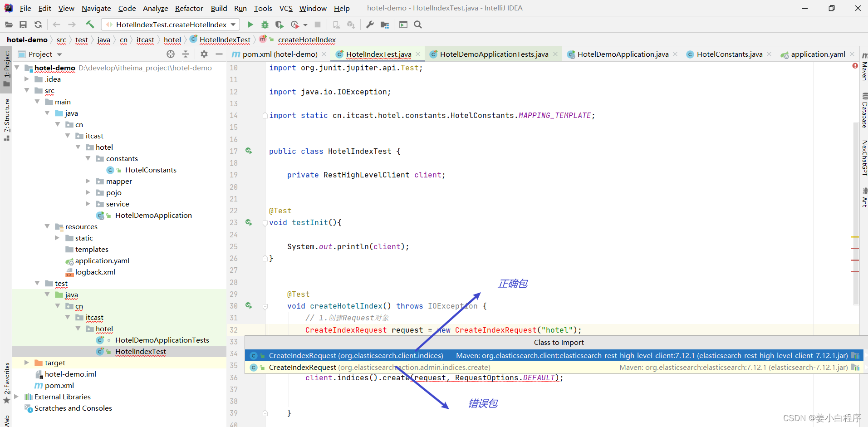Viewport: 868px width, 427px height.
Task: Select CreateIndexRequest from org.elasticsearch.client.indices
Action: 554,356
